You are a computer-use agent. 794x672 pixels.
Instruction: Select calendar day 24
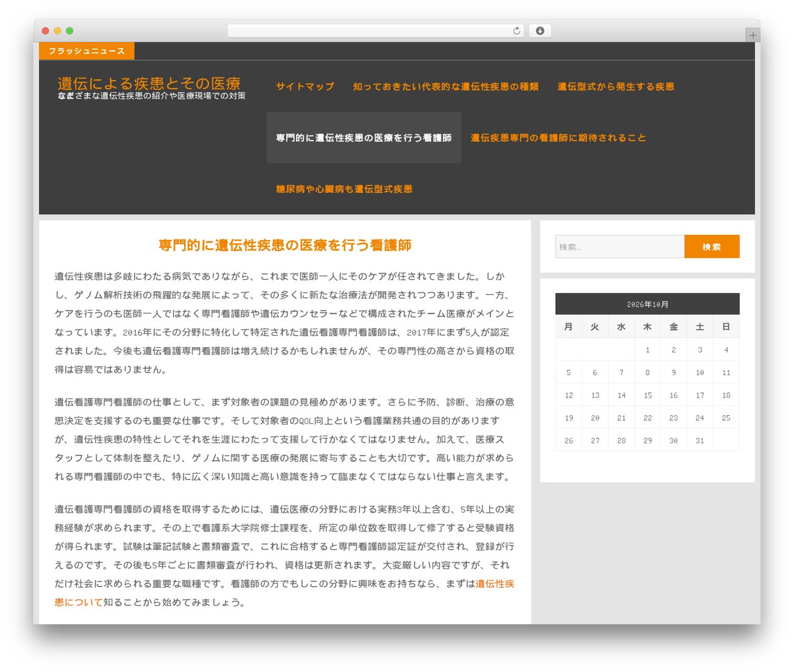[x=700, y=418]
